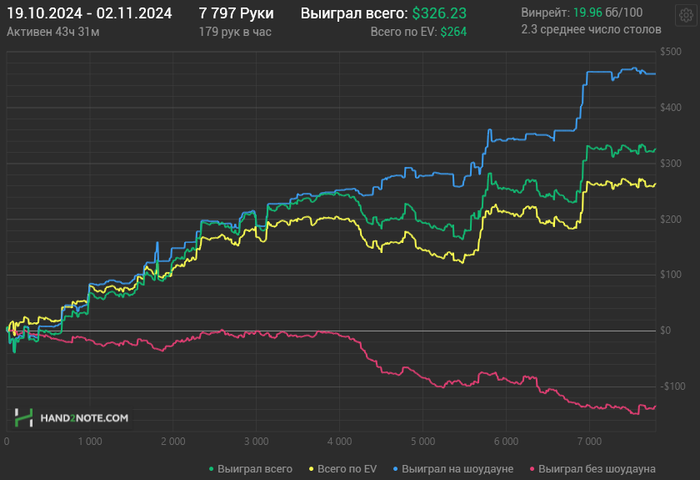Click the Выиграл на шоудауне legend label
Image resolution: width=700 pixels, height=480 pixels.
(x=458, y=469)
